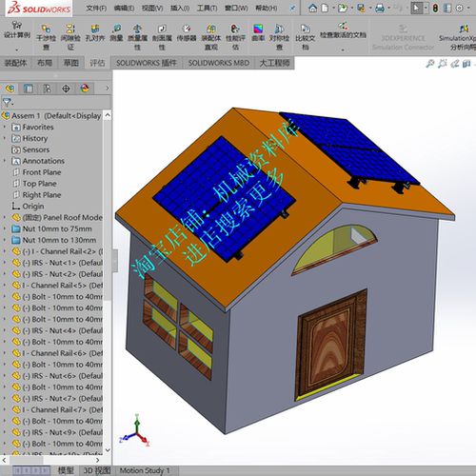Image resolution: width=476 pixels, height=476 pixels.
Task: Click Previous View icon in viewport
Action: tap(455, 64)
